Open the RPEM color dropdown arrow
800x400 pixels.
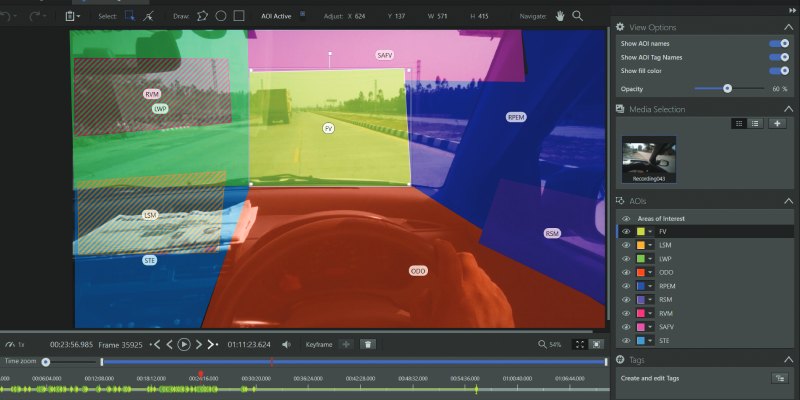(651, 286)
